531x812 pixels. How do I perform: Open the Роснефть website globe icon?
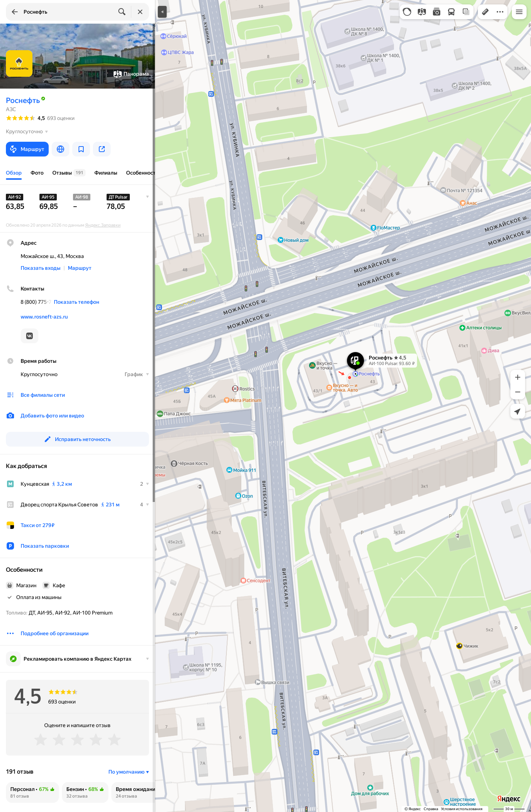coord(60,149)
